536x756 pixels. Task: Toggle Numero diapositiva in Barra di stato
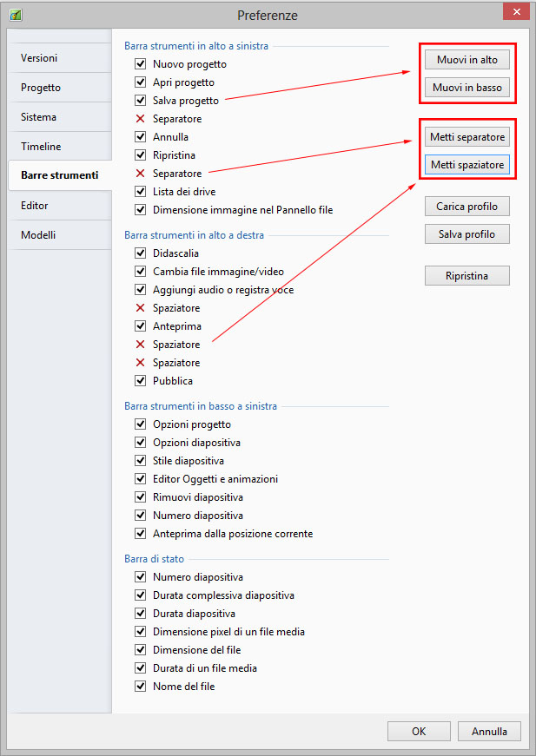click(x=140, y=577)
